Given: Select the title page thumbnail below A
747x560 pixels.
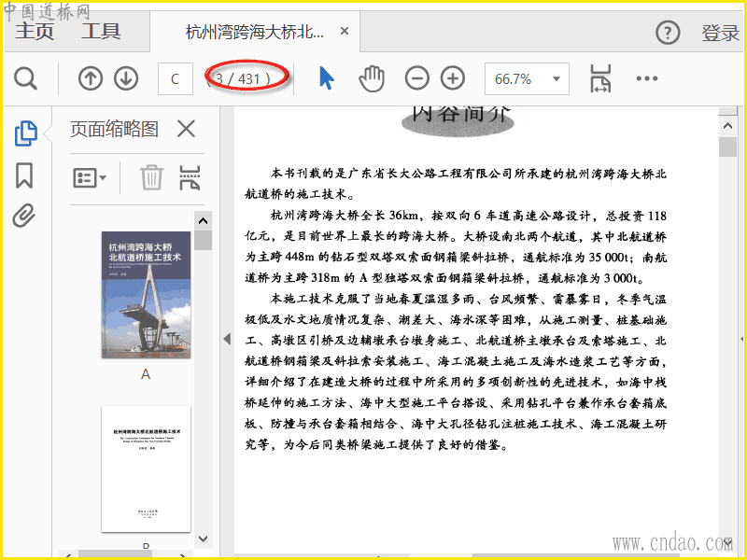Looking at the screenshot, I should pyautogui.click(x=147, y=469).
